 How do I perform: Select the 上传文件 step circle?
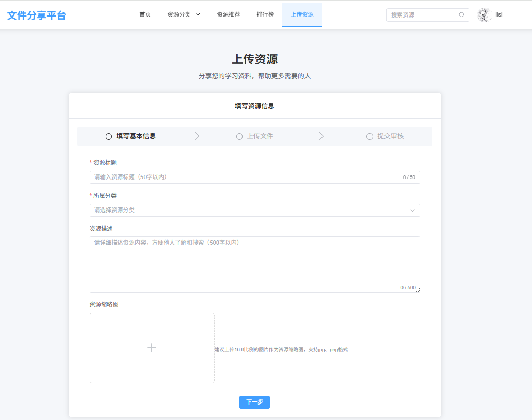pyautogui.click(x=239, y=136)
